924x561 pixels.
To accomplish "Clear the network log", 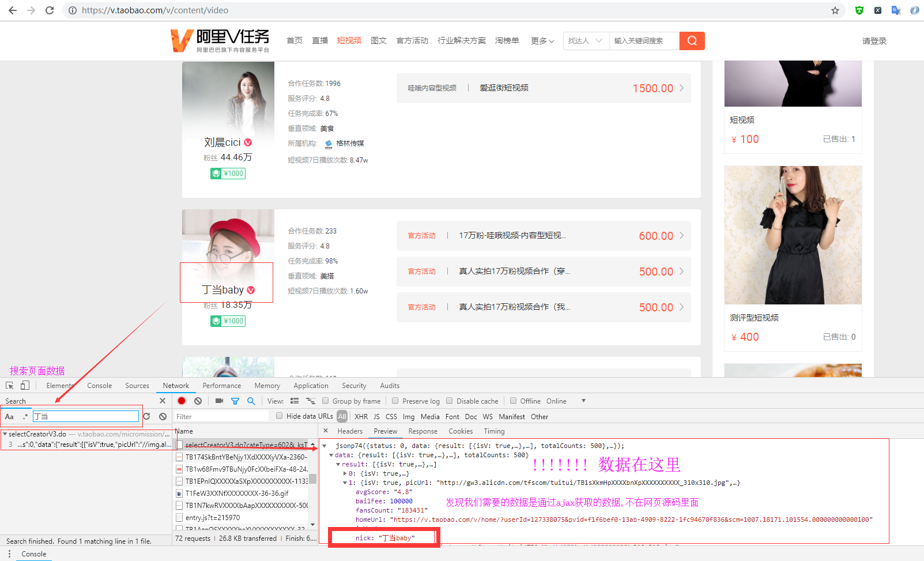I will tap(198, 401).
